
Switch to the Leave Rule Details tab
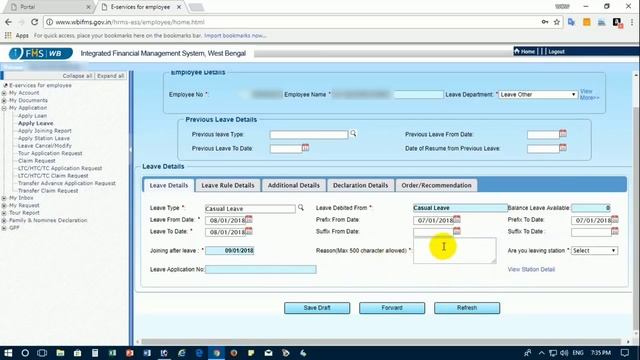[x=228, y=185]
